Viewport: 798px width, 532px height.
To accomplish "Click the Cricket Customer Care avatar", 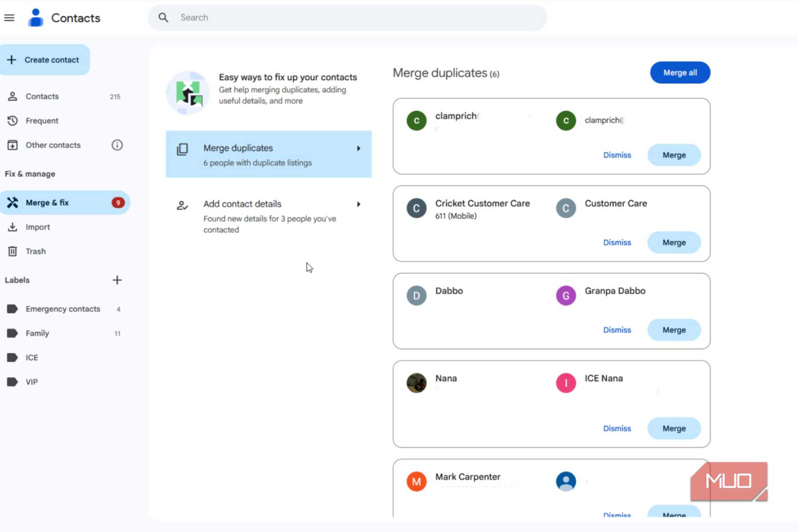I will coord(416,208).
